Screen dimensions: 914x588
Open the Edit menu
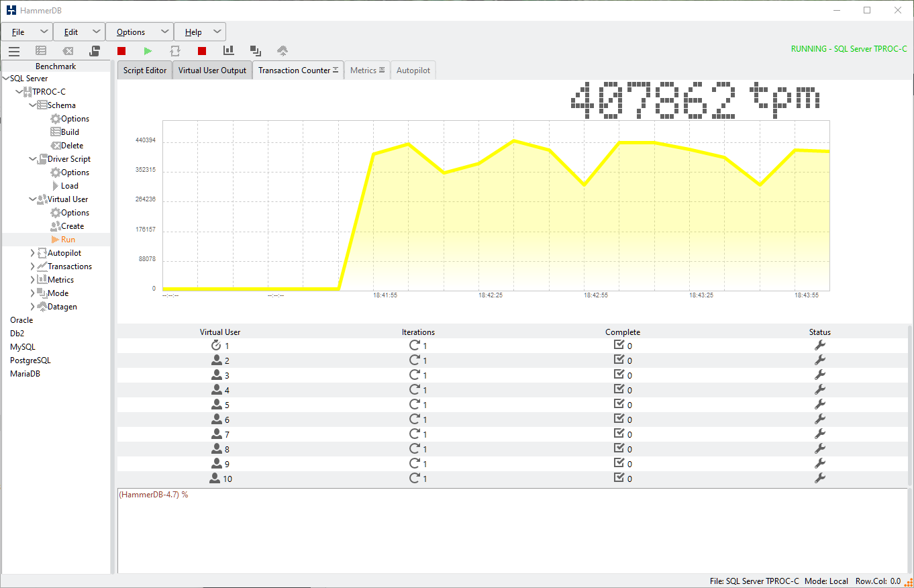(79, 32)
